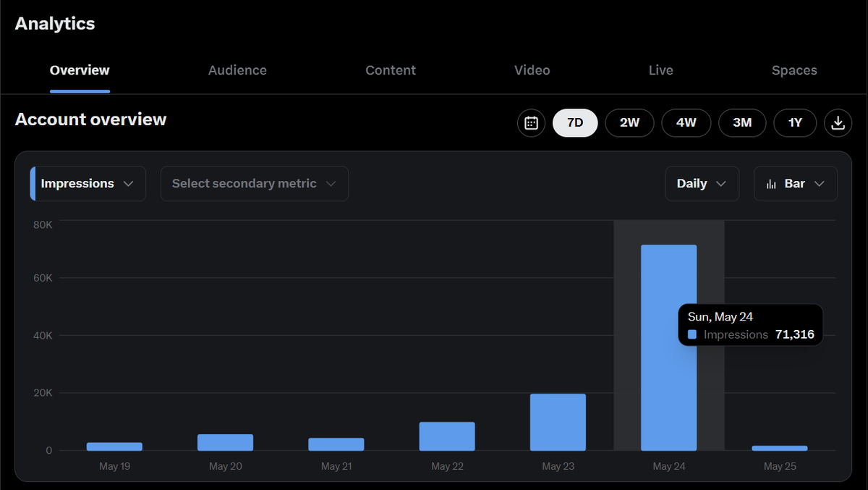
Task: Click the May 21 x-axis label
Action: (x=336, y=466)
